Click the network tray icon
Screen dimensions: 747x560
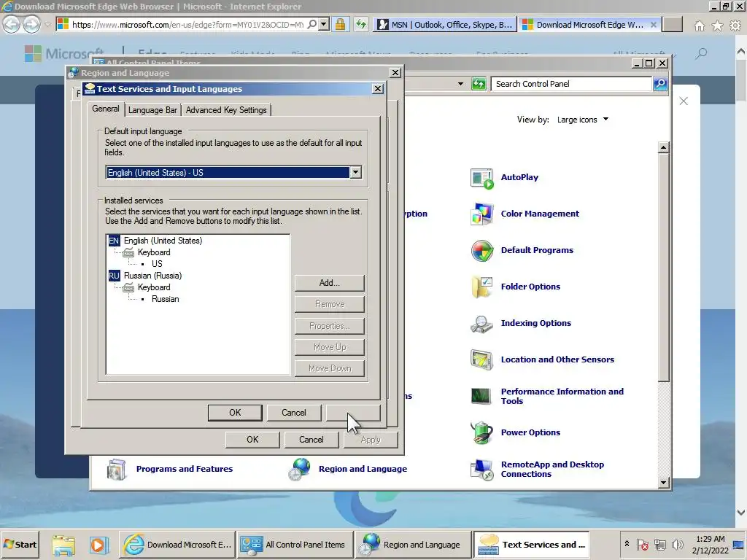(659, 544)
